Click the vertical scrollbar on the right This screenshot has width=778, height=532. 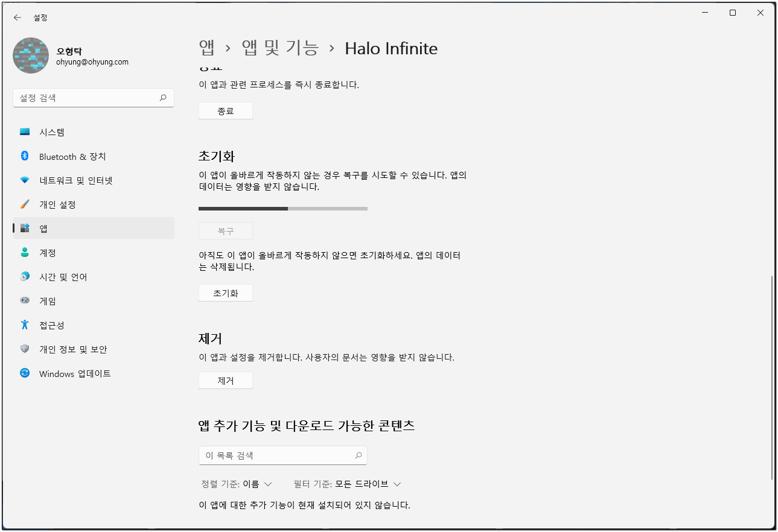[x=772, y=378]
